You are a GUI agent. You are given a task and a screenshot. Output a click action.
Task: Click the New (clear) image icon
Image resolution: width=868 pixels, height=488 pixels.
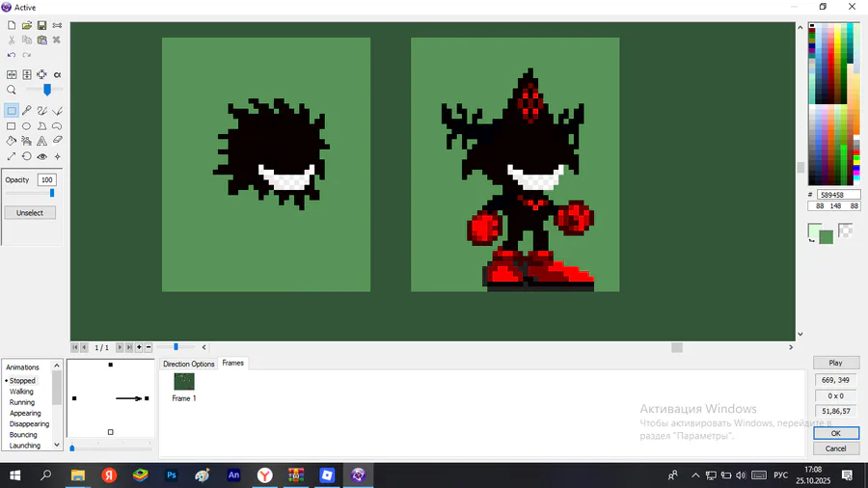pyautogui.click(x=11, y=25)
